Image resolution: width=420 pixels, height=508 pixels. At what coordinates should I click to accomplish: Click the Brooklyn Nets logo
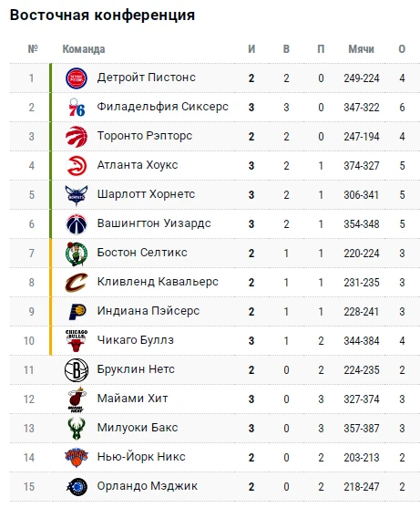pyautogui.click(x=77, y=370)
